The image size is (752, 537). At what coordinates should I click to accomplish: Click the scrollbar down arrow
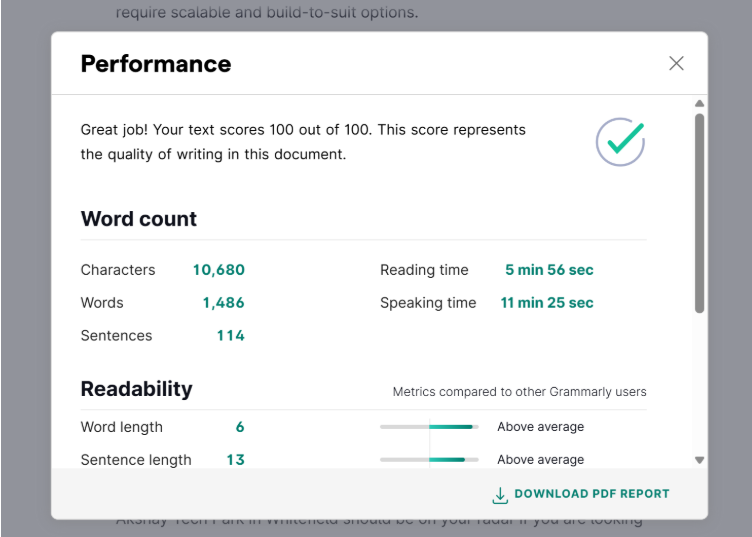point(699,460)
